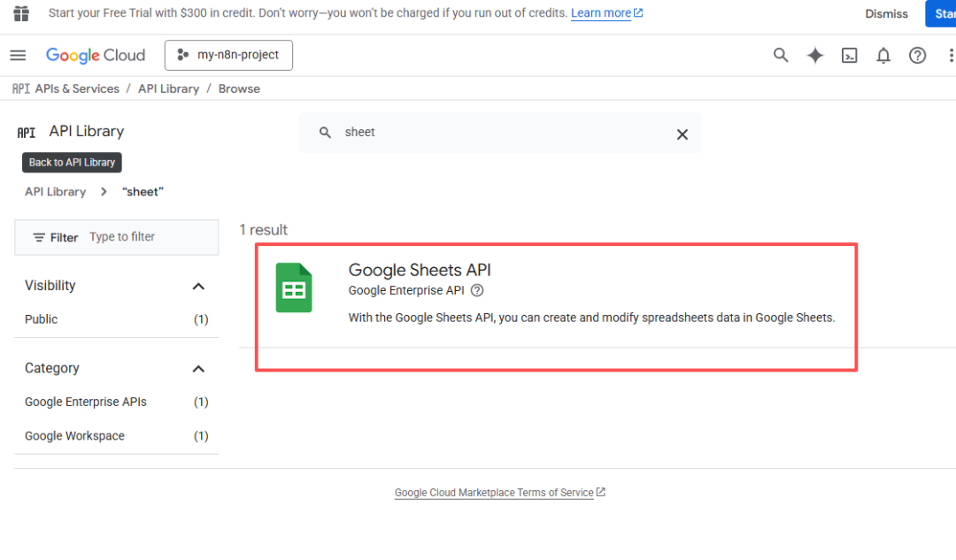
Task: Open the hamburger navigation menu
Action: pyautogui.click(x=18, y=56)
